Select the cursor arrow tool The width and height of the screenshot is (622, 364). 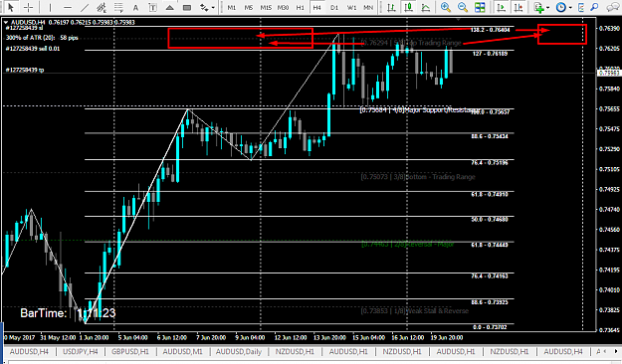tap(11, 7)
